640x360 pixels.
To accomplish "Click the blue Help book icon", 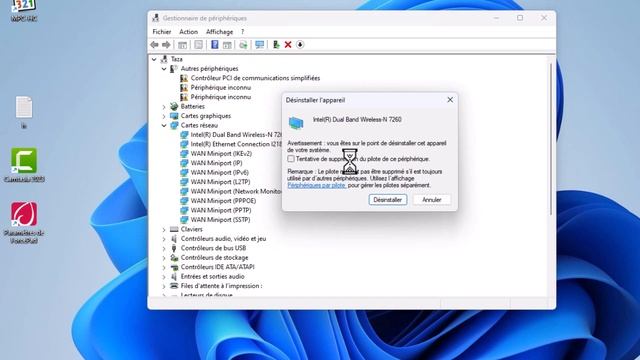I will (x=215, y=45).
